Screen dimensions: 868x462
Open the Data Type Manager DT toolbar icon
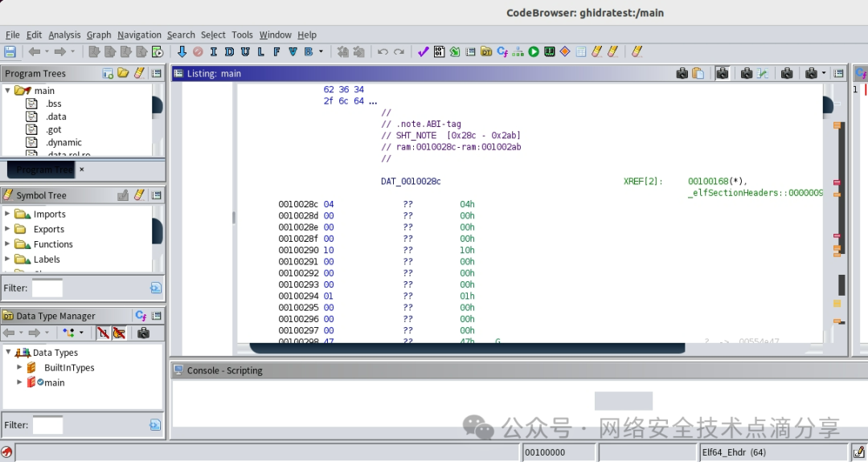[486, 52]
